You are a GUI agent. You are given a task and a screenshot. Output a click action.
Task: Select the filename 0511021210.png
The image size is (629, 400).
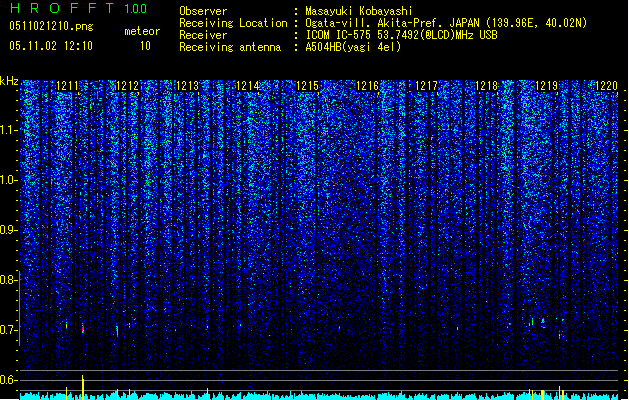point(51,26)
